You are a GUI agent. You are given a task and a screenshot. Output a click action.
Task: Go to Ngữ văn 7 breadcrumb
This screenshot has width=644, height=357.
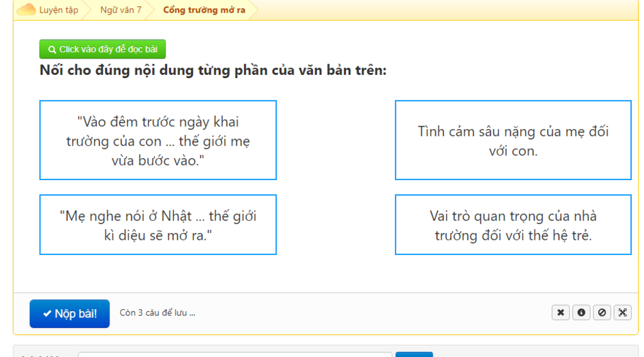[x=121, y=10]
